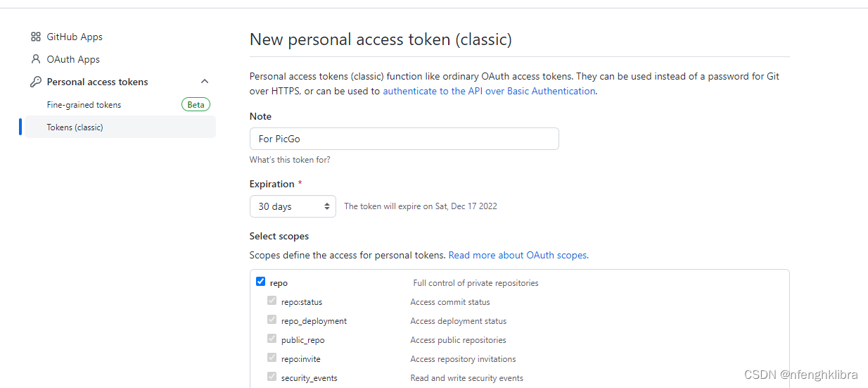Open the OAuth Apps sidebar item
The image size is (868, 388).
[x=73, y=59]
